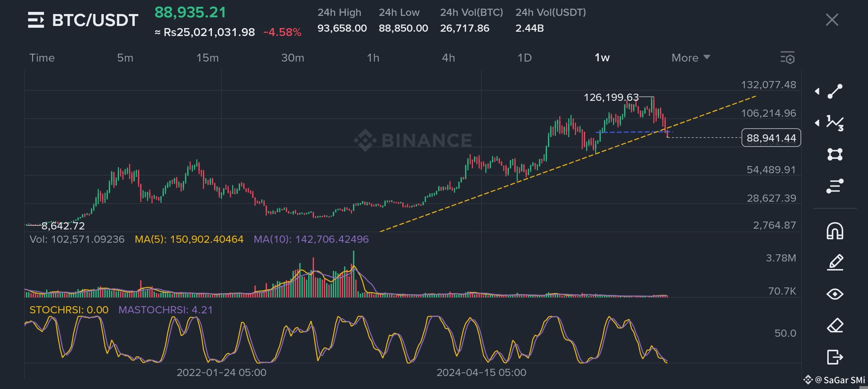The height and width of the screenshot is (389, 868).
Task: Click the current price 88,935.21
Action: (x=190, y=12)
